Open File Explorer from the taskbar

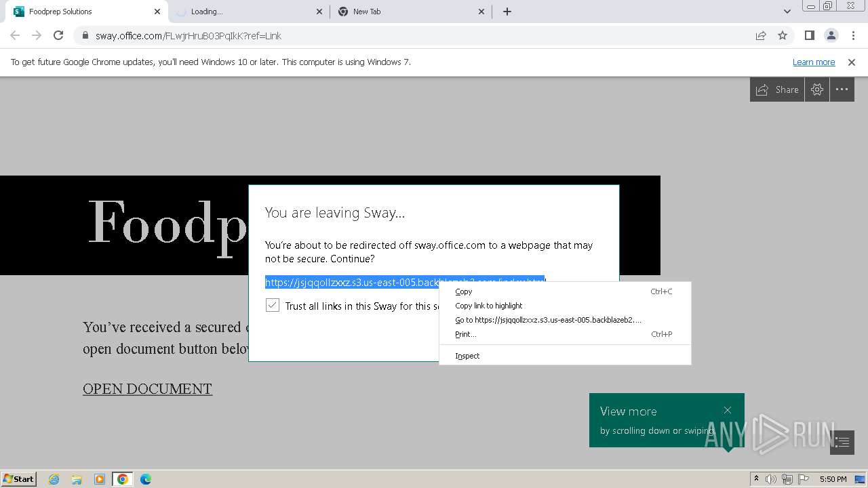[77, 479]
